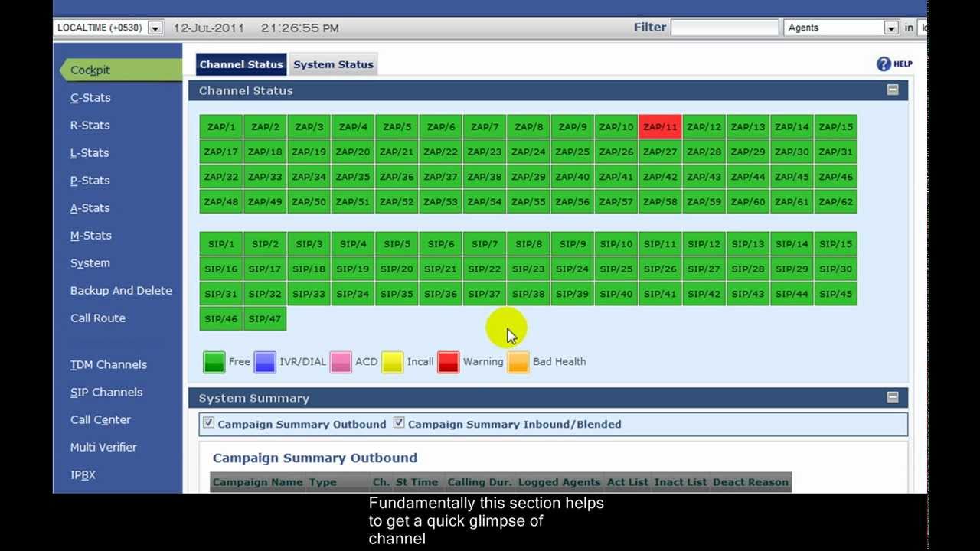
Task: Select channel SIP/1
Action: (221, 244)
